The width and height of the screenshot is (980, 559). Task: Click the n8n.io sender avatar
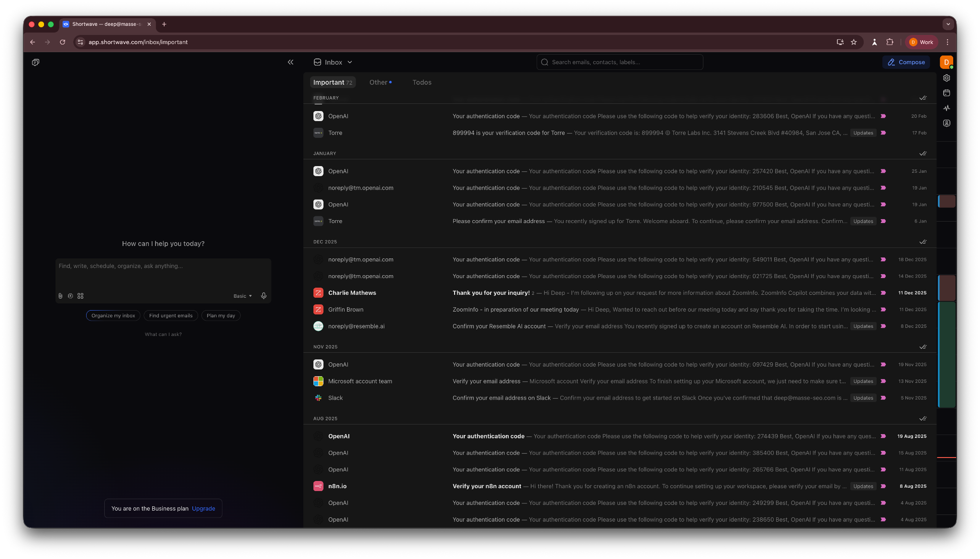tap(318, 486)
